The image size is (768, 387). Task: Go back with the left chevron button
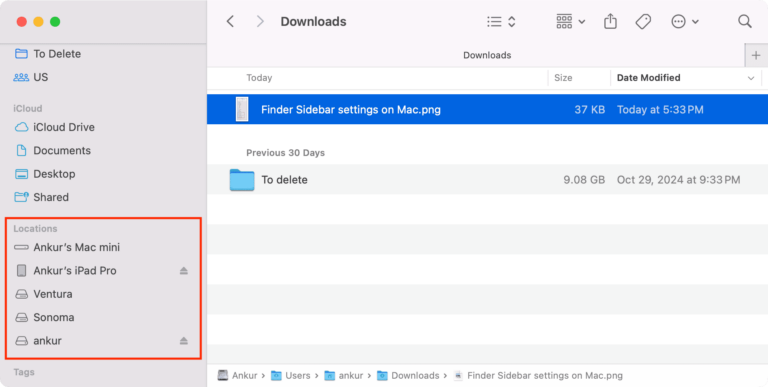[230, 22]
